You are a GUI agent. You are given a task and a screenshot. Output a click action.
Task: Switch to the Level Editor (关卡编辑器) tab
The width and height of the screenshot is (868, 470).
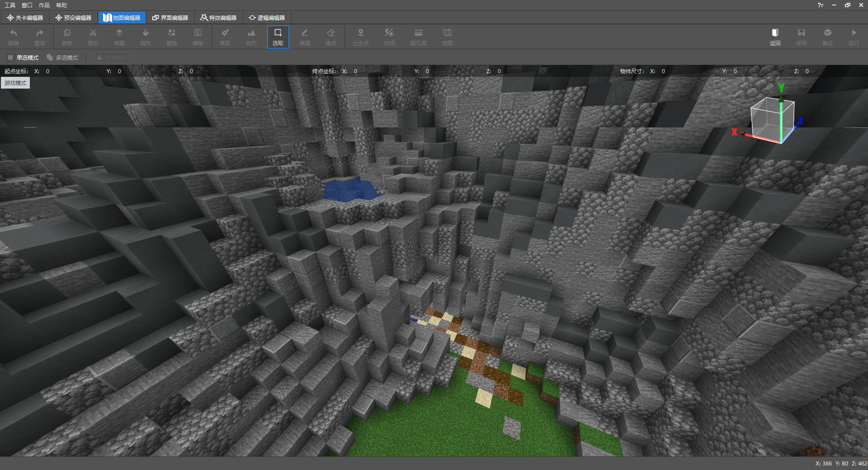25,18
